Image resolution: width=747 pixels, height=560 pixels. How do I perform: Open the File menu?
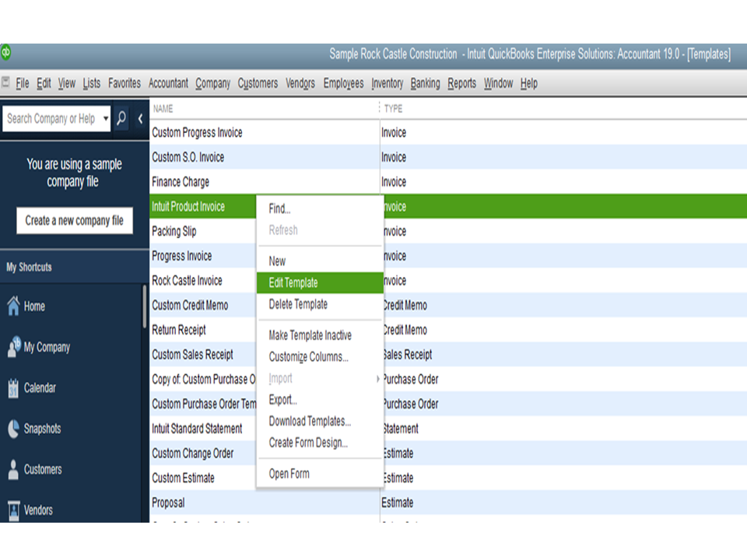click(x=23, y=83)
